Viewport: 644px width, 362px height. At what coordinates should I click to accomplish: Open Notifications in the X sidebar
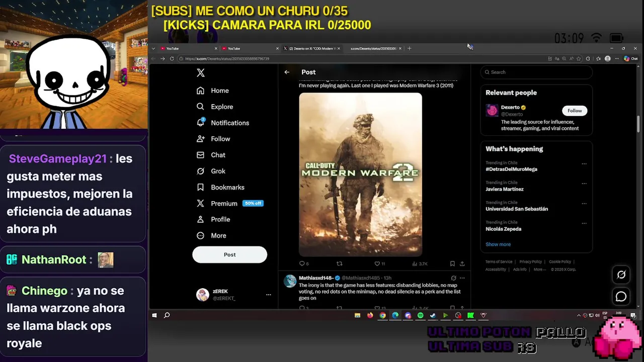[x=223, y=123]
